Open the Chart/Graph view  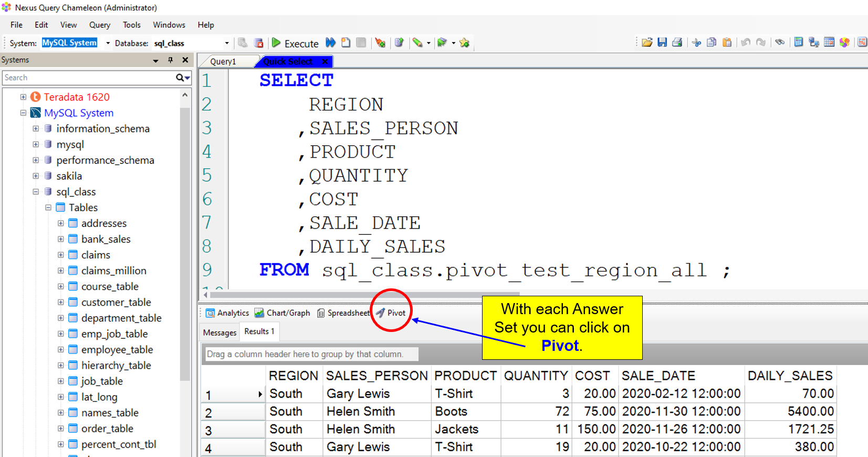pyautogui.click(x=283, y=313)
